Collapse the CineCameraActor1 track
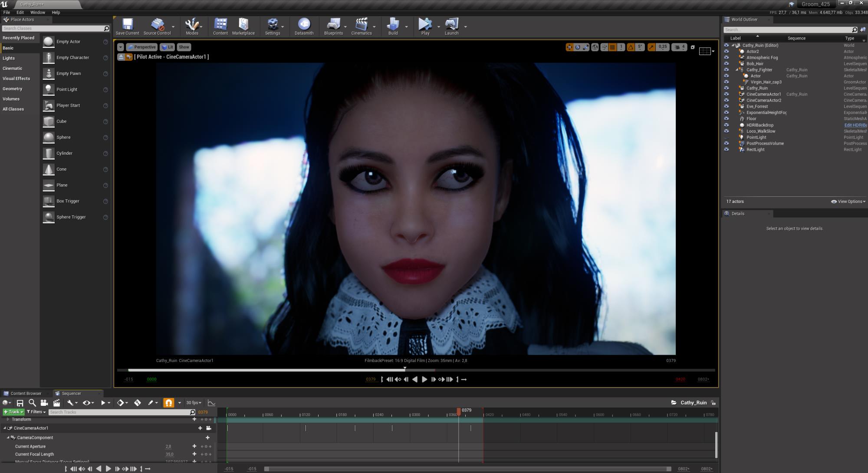This screenshot has height=473, width=868. (x=5, y=428)
